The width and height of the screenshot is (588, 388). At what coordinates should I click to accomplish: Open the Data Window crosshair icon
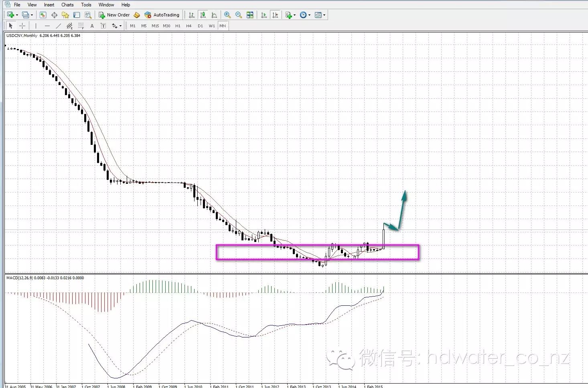pos(54,15)
